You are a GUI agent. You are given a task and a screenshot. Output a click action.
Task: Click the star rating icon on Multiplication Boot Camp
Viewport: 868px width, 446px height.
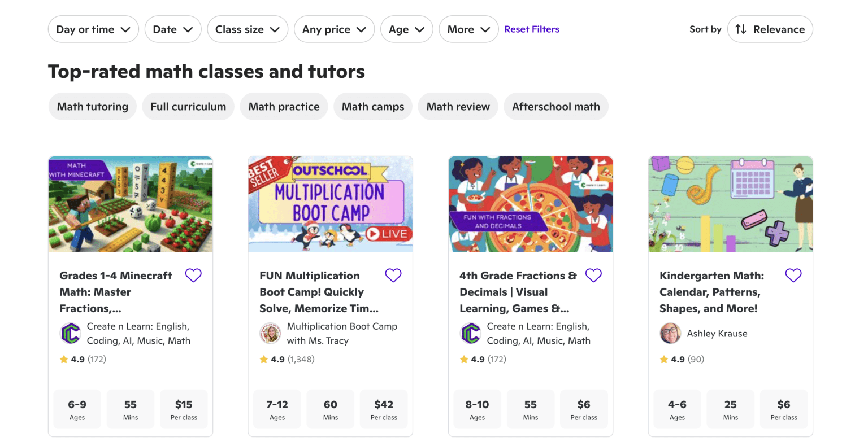pyautogui.click(x=263, y=359)
